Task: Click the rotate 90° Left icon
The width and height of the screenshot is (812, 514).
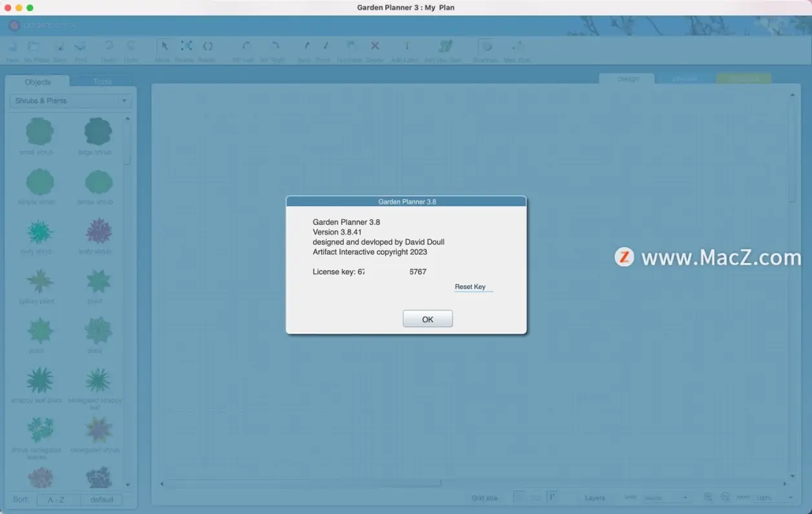Action: pyautogui.click(x=246, y=47)
